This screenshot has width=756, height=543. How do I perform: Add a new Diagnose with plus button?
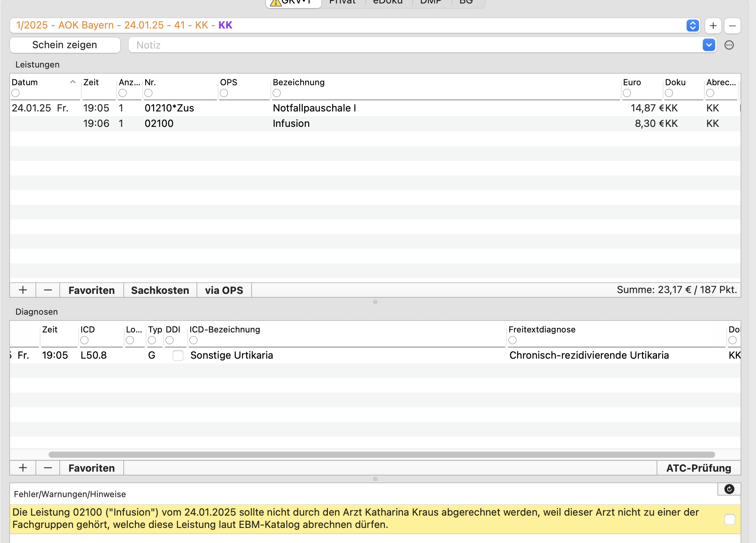(x=23, y=468)
